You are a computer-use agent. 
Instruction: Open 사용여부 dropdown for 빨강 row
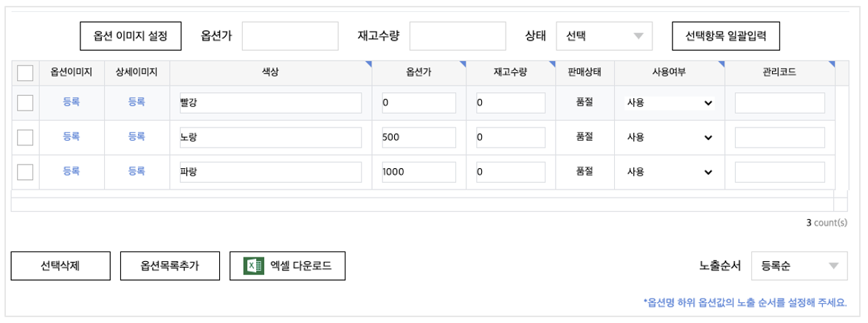click(669, 103)
